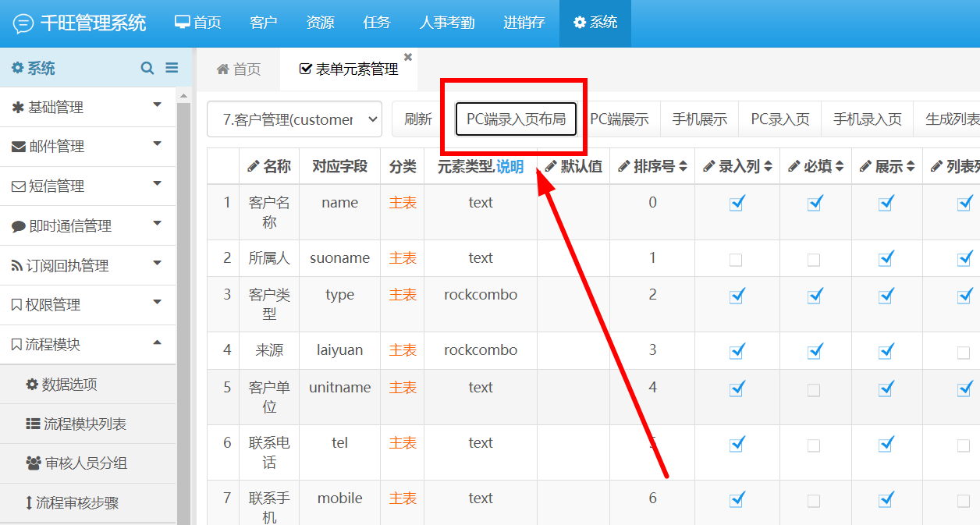
Task: Select the 'unitname' field cell
Action: pyautogui.click(x=340, y=397)
